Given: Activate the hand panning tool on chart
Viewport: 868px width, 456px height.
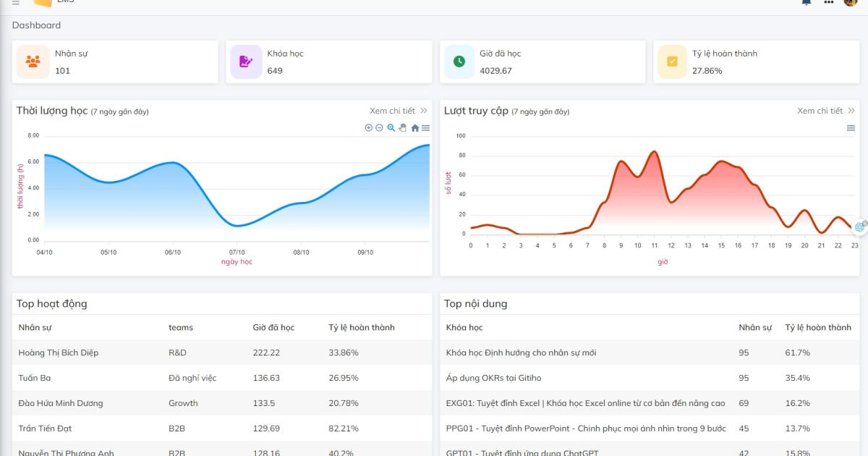Looking at the screenshot, I should tap(403, 128).
